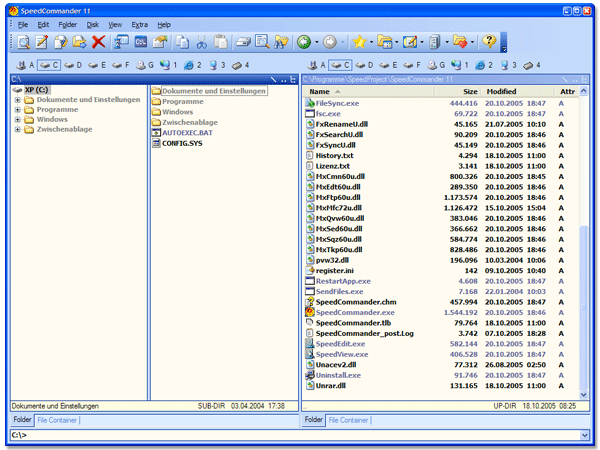Click the C:\> command line input field
The width and height of the screenshot is (600, 450).
tap(296, 435)
